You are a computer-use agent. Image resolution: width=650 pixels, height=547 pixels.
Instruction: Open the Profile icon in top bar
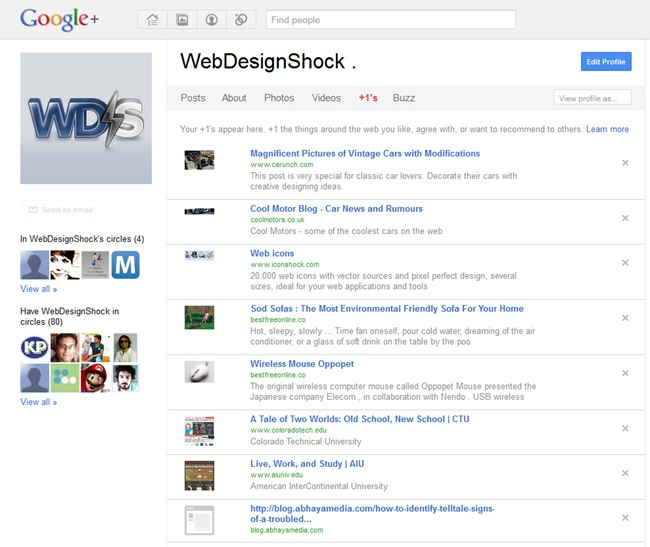pyautogui.click(x=211, y=19)
